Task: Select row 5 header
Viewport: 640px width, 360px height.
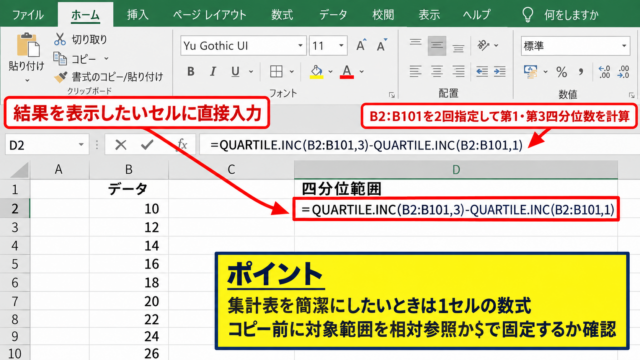Action: click(x=15, y=264)
